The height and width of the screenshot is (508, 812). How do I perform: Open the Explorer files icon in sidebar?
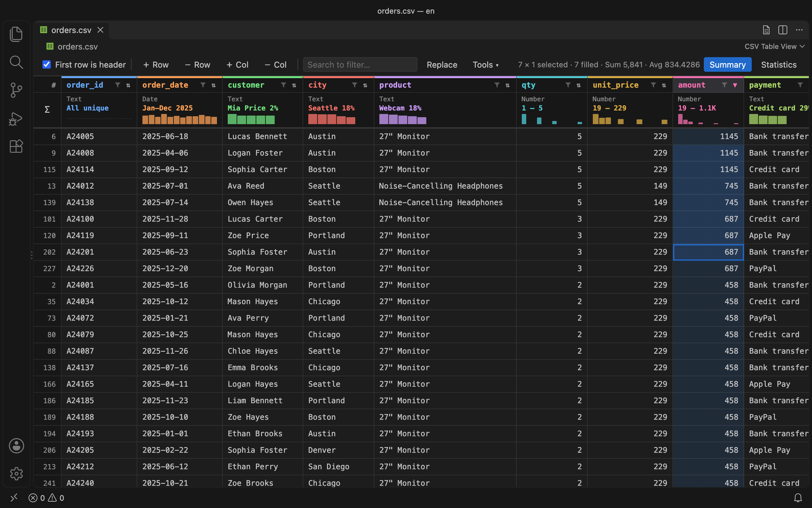click(16, 34)
